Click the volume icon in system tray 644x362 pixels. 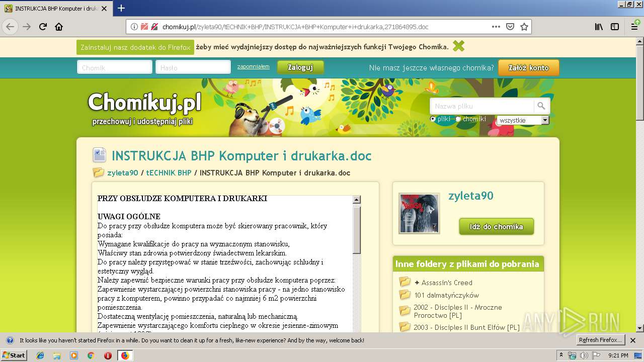click(x=584, y=355)
